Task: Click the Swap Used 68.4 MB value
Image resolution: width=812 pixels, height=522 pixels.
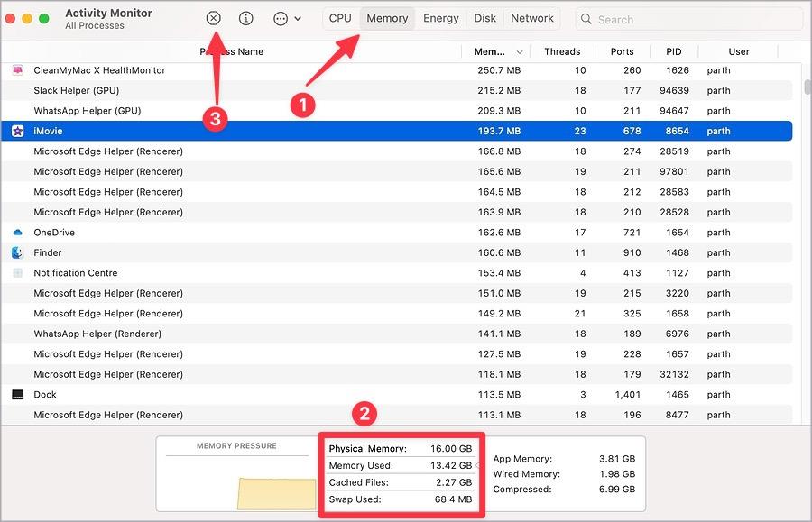Action: coord(453,499)
